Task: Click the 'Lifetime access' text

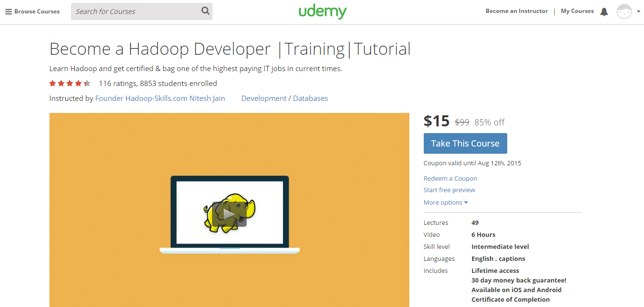Action: pyautogui.click(x=495, y=270)
